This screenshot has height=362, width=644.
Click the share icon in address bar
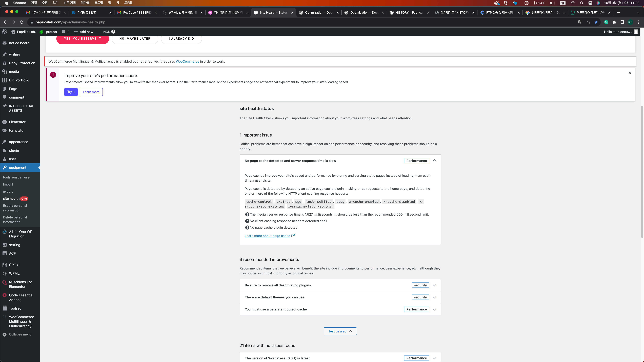click(x=588, y=22)
